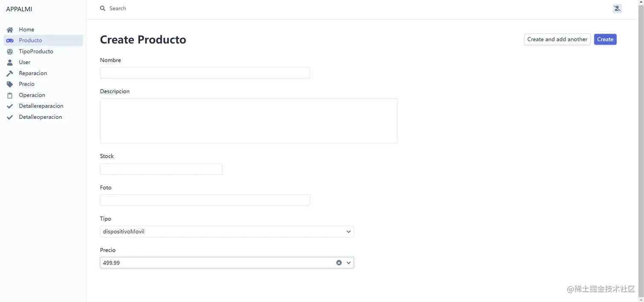644x302 pixels.
Task: Focus the Nombre input field
Action: 205,73
